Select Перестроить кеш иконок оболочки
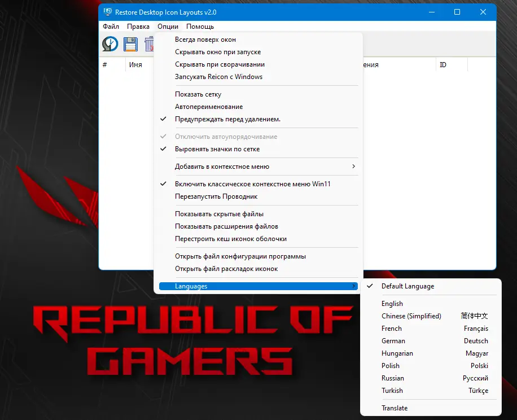The image size is (517, 420). tap(258, 239)
